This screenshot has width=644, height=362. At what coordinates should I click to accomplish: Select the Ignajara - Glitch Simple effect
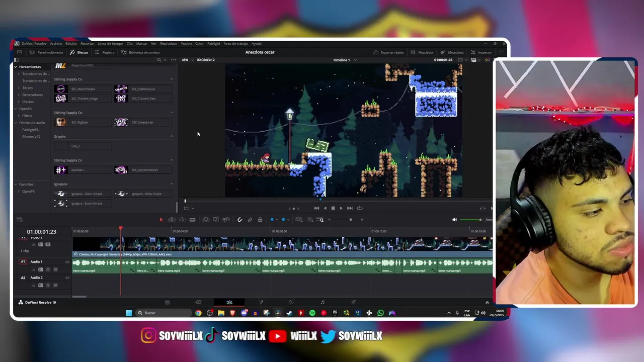(x=83, y=194)
